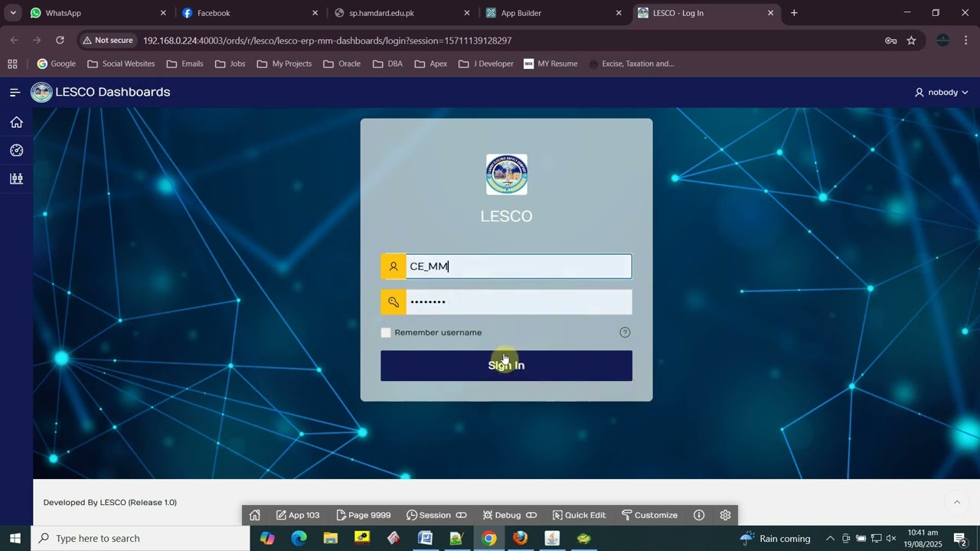Open the developer toolbar settings gear
This screenshot has width=980, height=551.
(x=725, y=515)
